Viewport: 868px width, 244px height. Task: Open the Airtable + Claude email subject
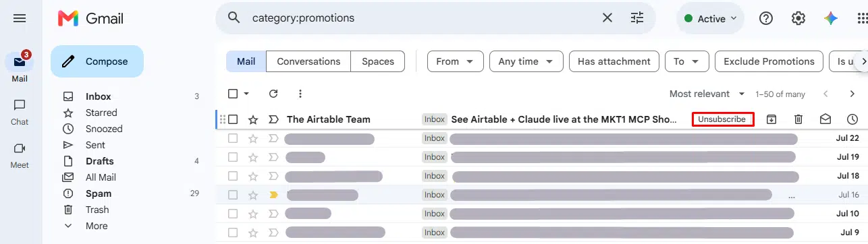(564, 119)
